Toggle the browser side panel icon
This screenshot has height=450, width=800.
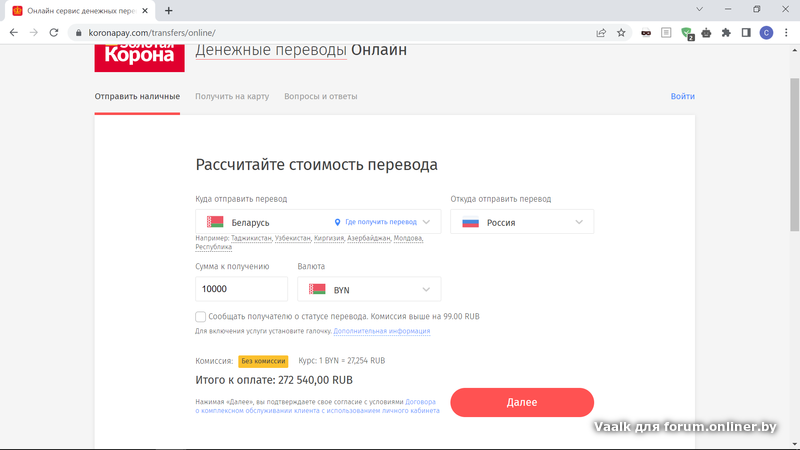tap(746, 33)
